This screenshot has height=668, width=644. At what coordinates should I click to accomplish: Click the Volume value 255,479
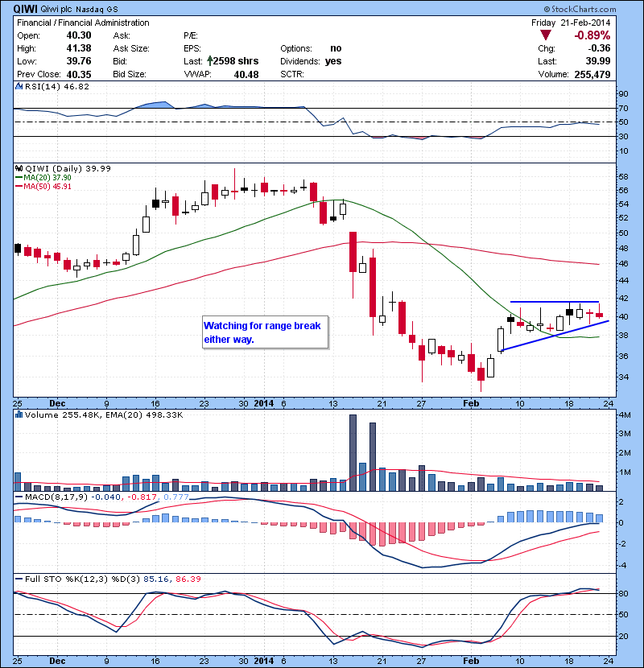coord(592,75)
